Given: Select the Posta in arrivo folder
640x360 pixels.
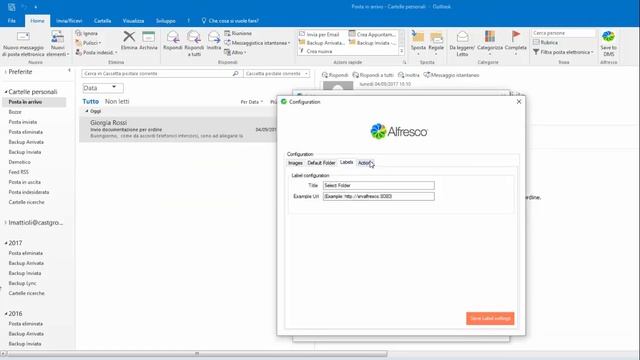Looking at the screenshot, I should [25, 102].
